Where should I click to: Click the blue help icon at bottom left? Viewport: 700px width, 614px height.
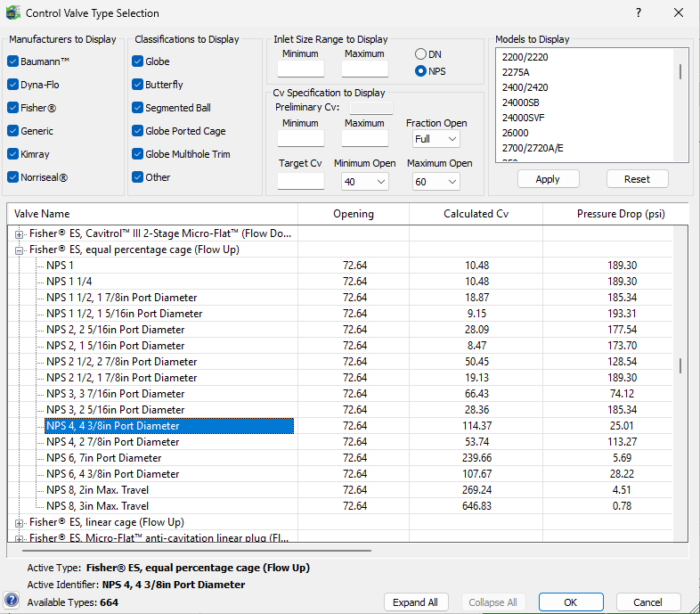[x=12, y=600]
